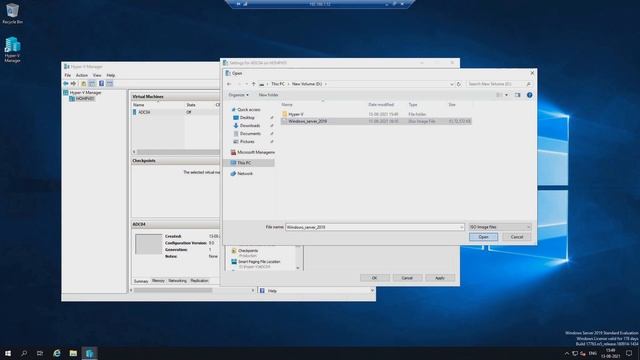Click the Help icon in Hyper-V Actions pane
640x360 pixels.
[262, 291]
